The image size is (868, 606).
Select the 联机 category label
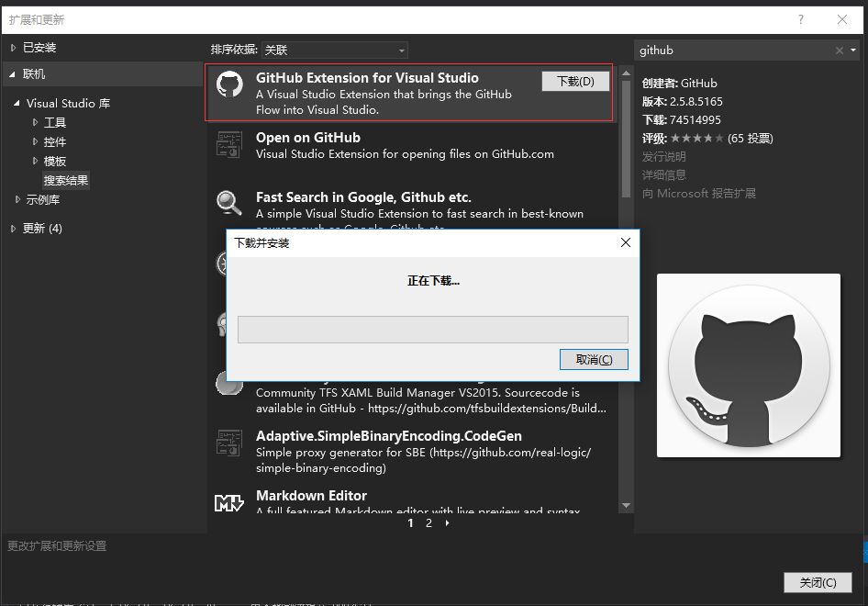click(x=34, y=74)
